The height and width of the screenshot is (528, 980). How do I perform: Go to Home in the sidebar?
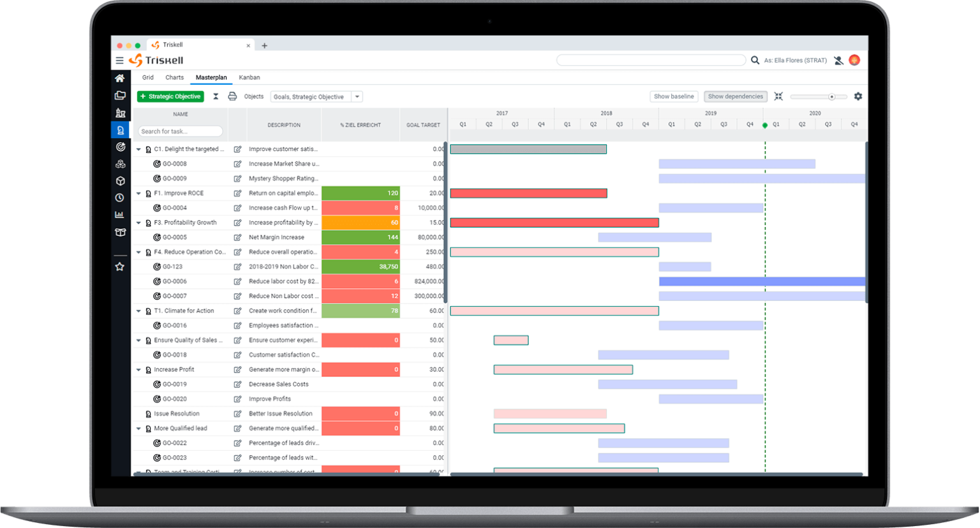[x=120, y=78]
